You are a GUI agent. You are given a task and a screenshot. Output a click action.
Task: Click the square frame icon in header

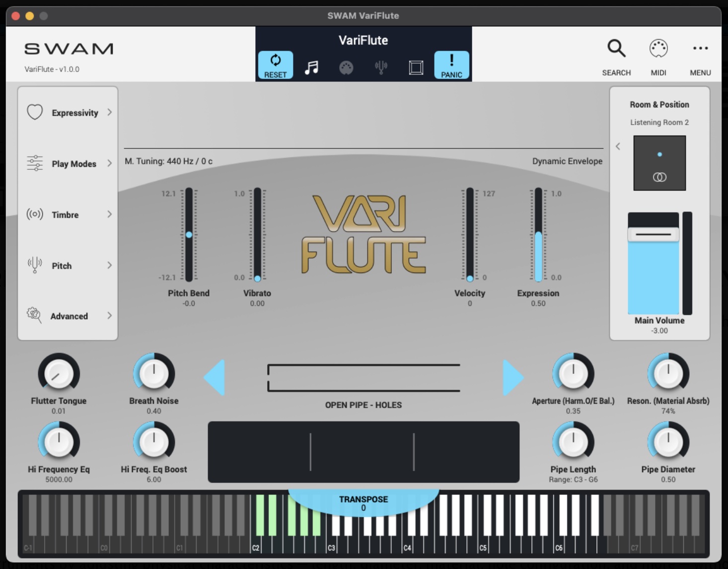[416, 67]
